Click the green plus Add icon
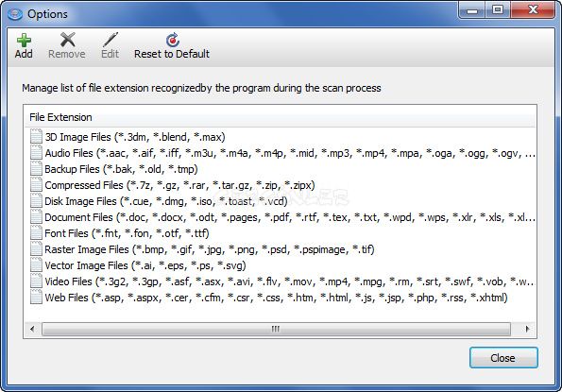 [24, 40]
